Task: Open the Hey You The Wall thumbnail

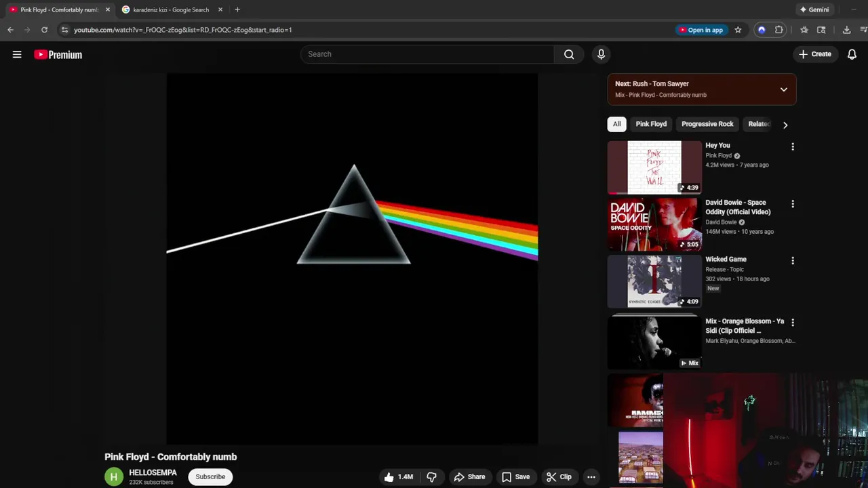Action: coord(654,167)
